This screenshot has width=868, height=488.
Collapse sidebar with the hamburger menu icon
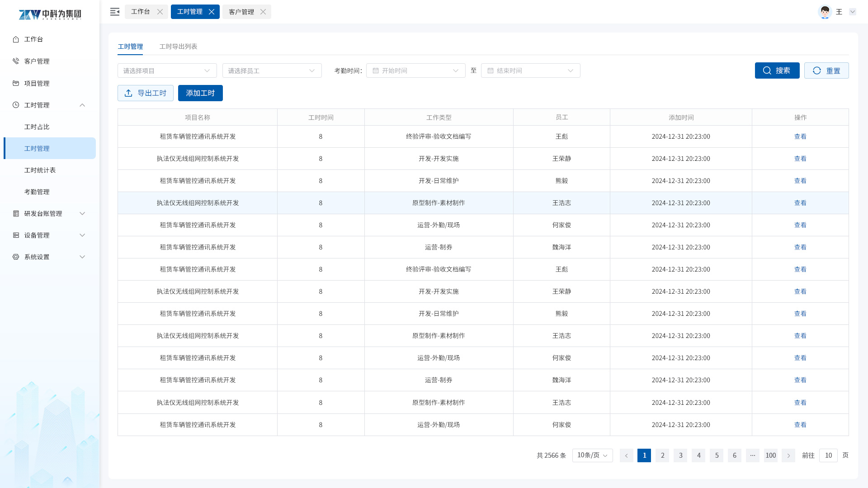(x=115, y=12)
